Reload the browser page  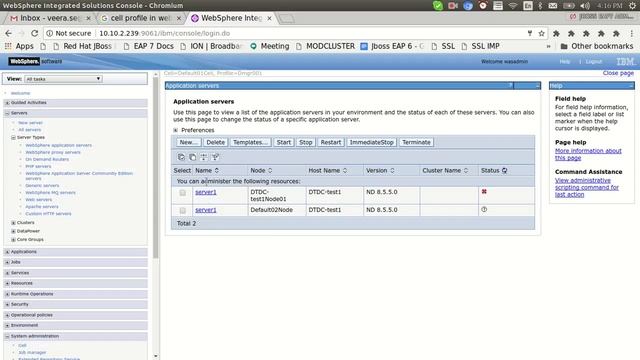(34, 33)
